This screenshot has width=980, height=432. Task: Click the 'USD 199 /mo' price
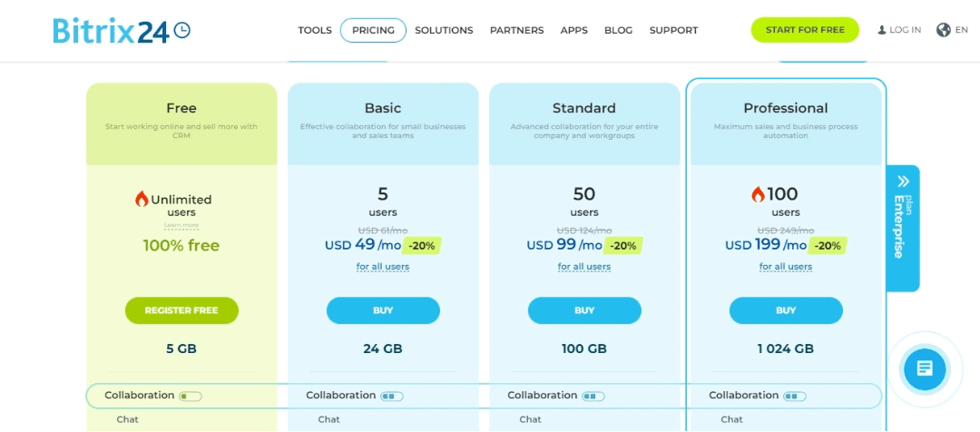pos(766,245)
